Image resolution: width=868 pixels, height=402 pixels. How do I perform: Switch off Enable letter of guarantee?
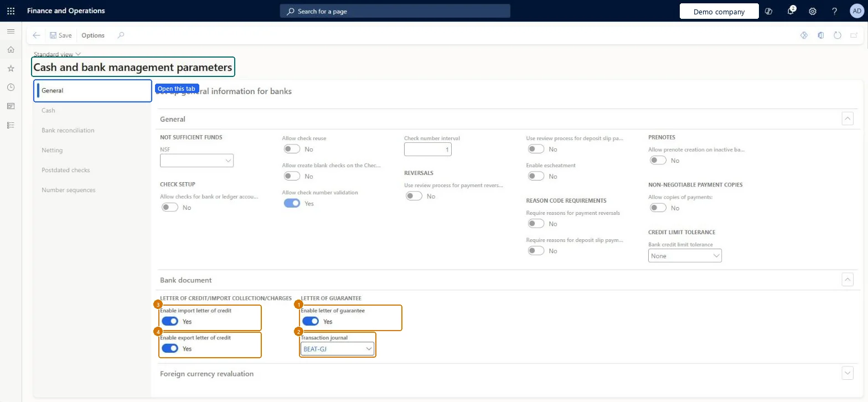pos(311,321)
